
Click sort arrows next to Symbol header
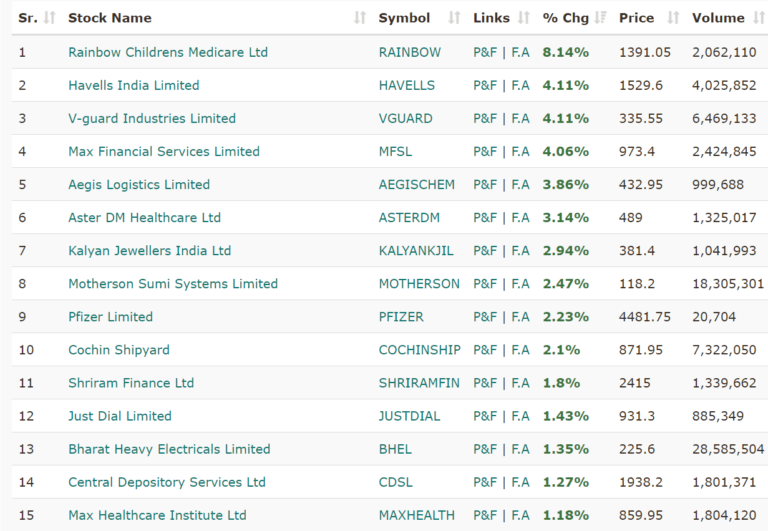tap(455, 18)
